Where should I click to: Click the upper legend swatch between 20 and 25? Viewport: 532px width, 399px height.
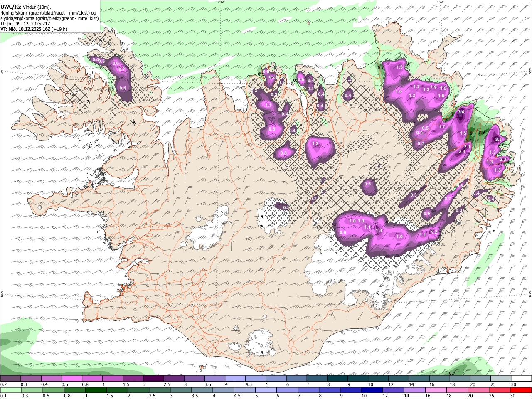coord(481,379)
